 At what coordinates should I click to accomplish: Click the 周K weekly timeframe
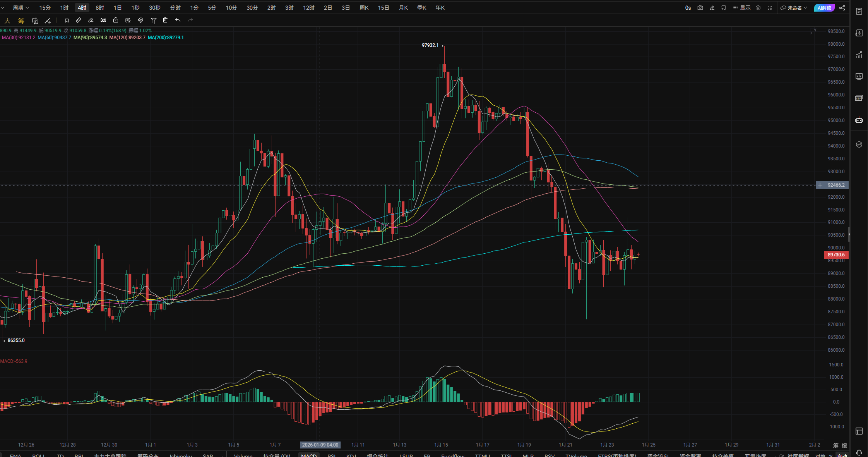[364, 8]
